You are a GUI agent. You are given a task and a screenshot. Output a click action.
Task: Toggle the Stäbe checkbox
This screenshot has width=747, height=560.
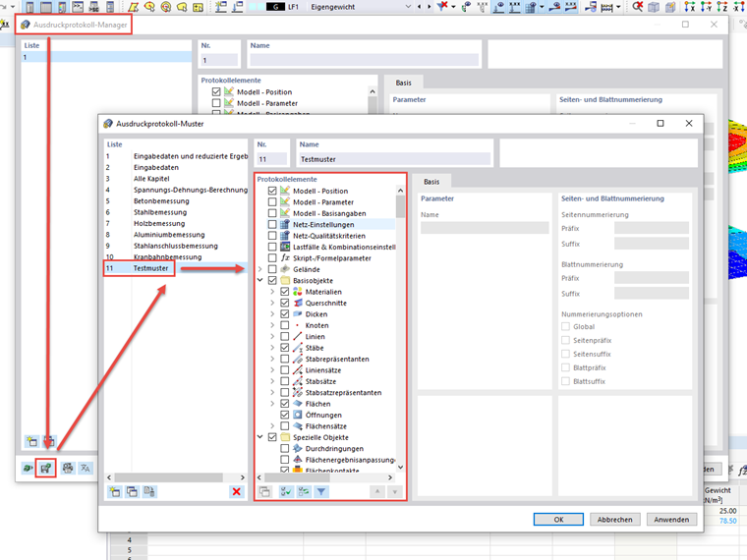coord(284,348)
